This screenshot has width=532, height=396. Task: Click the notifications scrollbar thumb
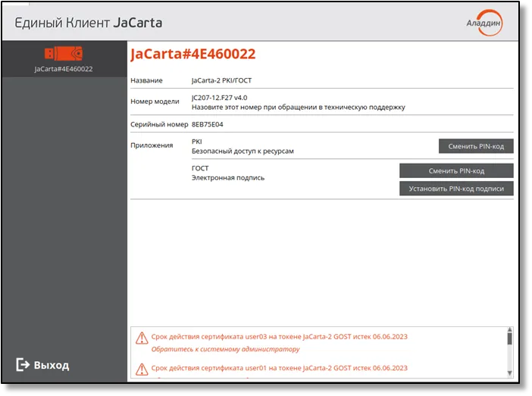pos(509,338)
